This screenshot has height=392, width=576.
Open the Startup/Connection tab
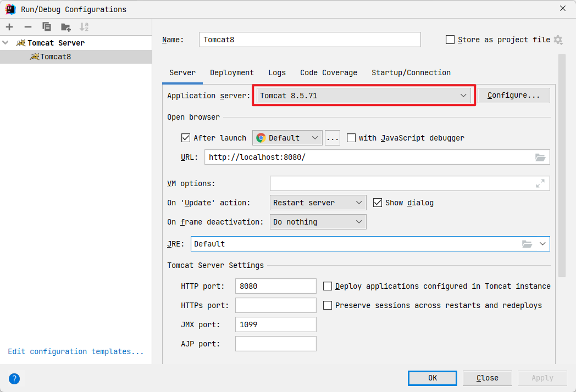click(411, 72)
